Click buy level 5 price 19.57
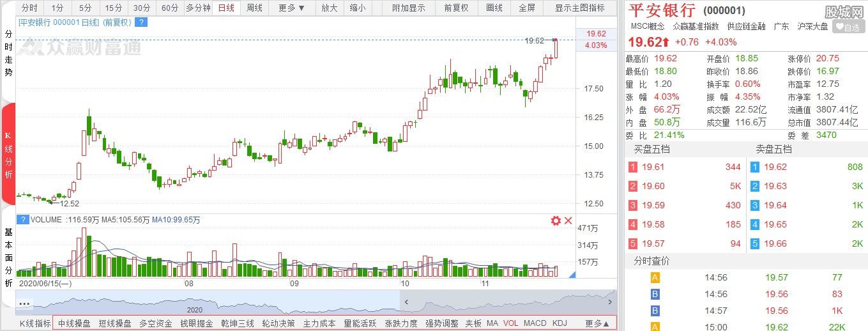The image size is (868, 331). click(x=653, y=243)
